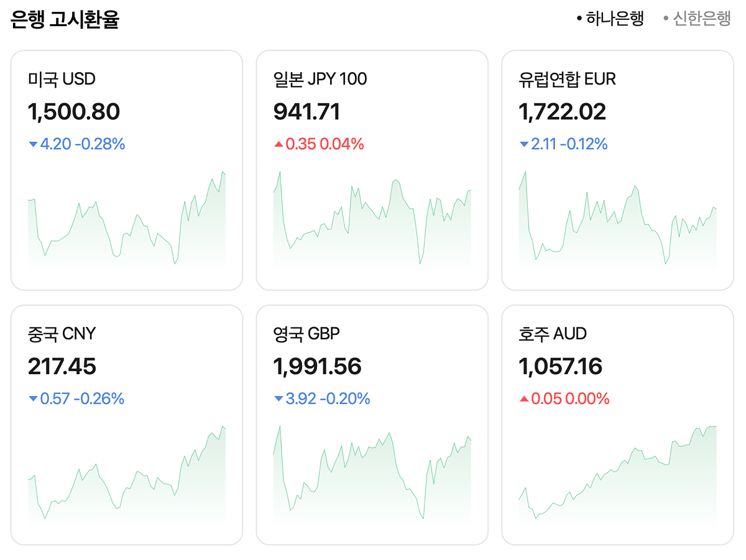Click the EUR blue down-arrow indicator
This screenshot has width=746, height=560.
[524, 145]
